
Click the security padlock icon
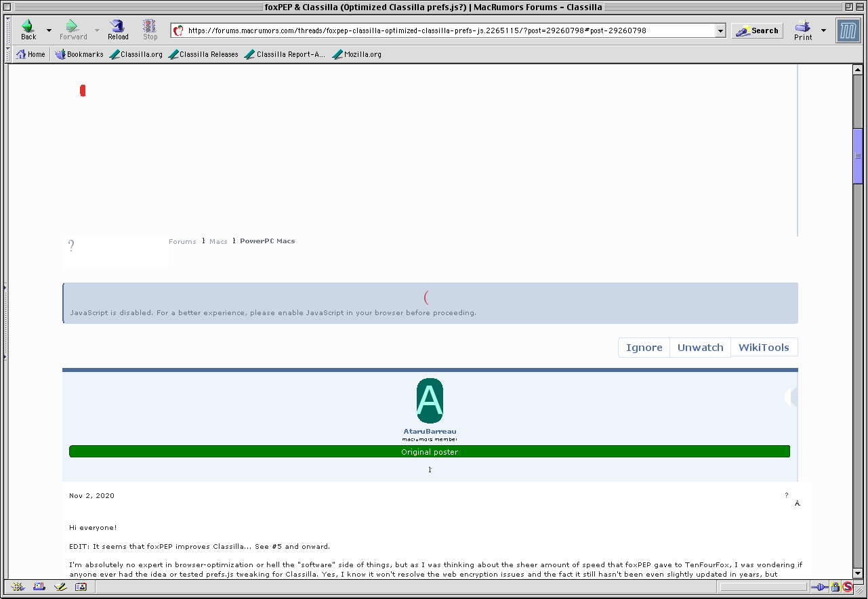click(835, 587)
